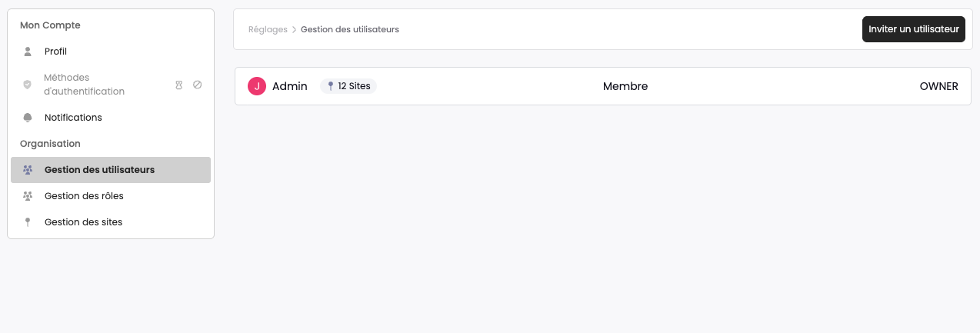
Task: Open the Profil menu entry
Action: click(x=111, y=52)
